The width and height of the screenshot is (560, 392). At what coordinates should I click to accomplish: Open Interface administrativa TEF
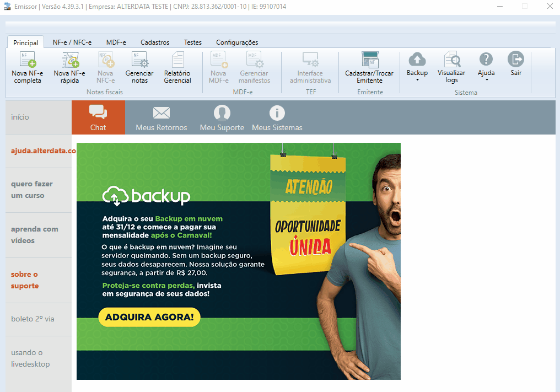point(310,68)
